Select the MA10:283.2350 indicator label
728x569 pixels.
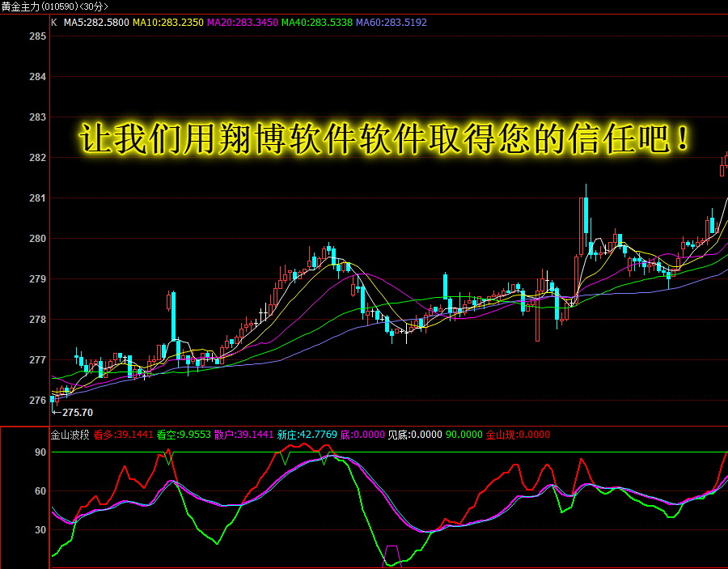[x=168, y=23]
